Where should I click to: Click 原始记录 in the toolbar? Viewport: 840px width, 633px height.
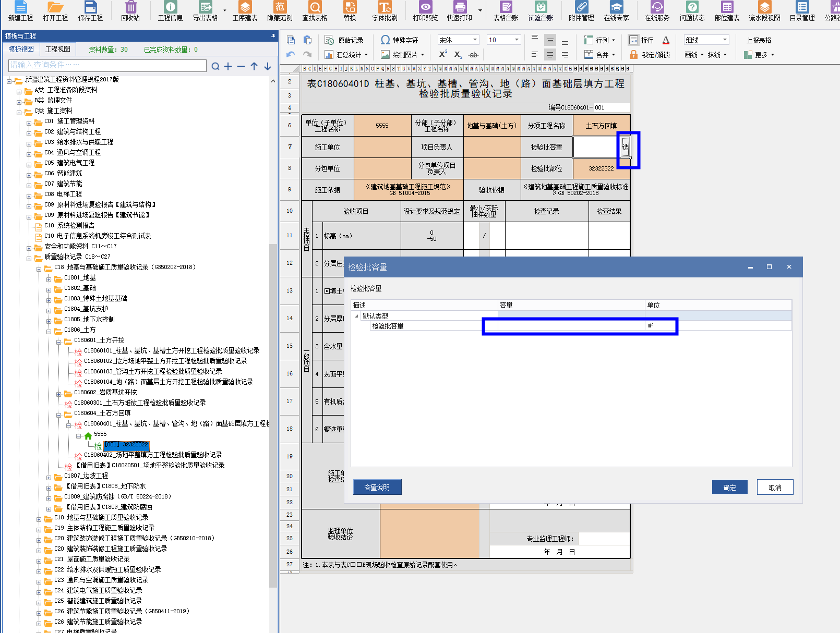pyautogui.click(x=344, y=40)
